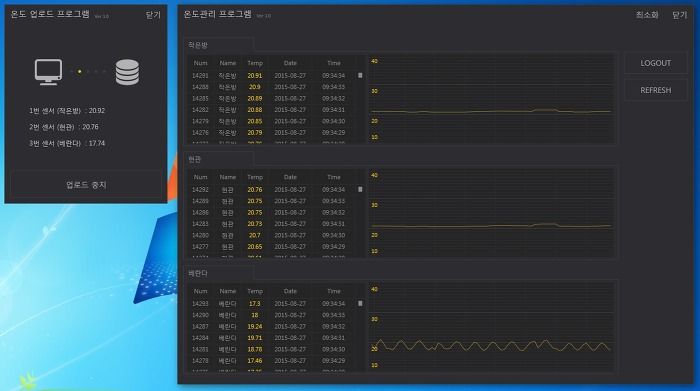Viewport: 700px width, 391px height.
Task: Select row 14279 in 작은방 table
Action: pyautogui.click(x=271, y=121)
